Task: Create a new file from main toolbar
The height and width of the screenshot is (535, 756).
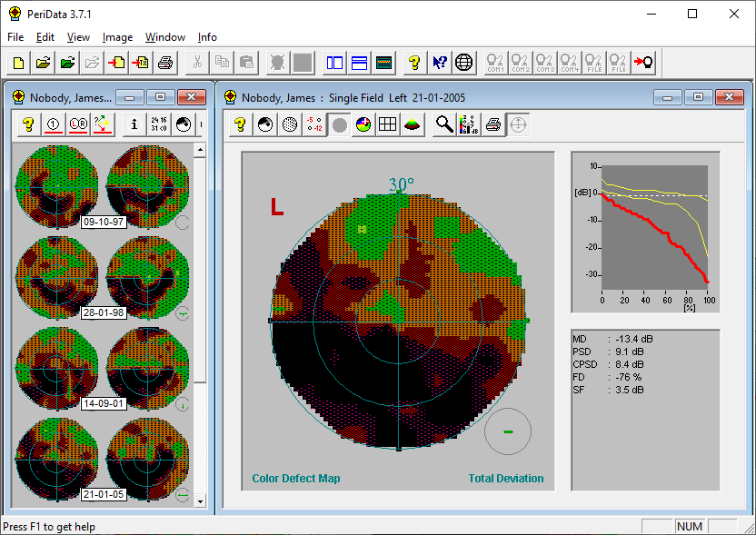Action: click(19, 63)
